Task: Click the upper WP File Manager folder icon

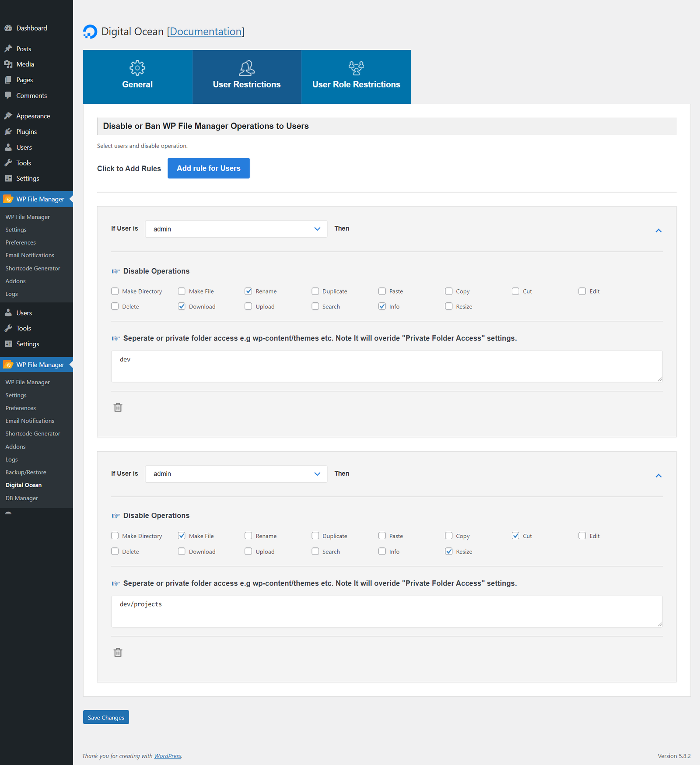Action: 8,199
